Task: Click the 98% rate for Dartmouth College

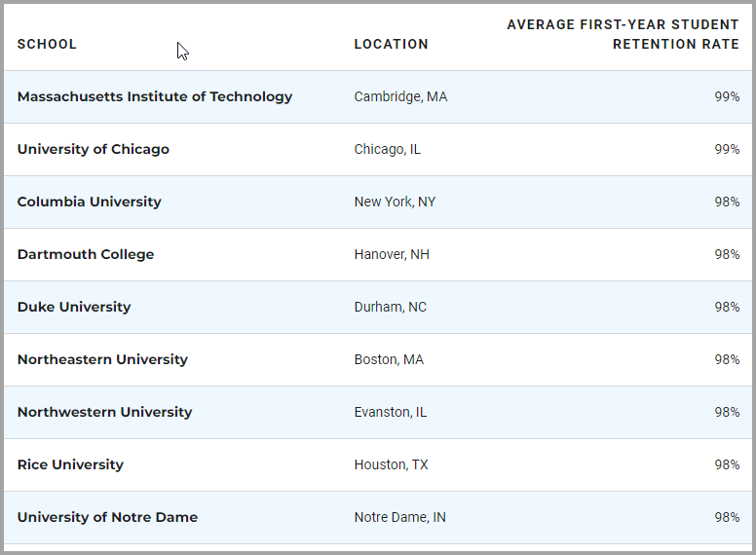Action: coord(727,254)
